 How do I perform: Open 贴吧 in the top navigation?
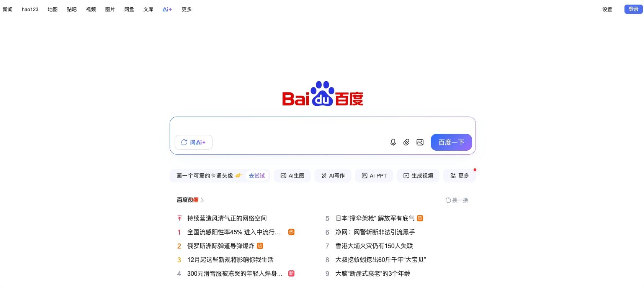72,9
